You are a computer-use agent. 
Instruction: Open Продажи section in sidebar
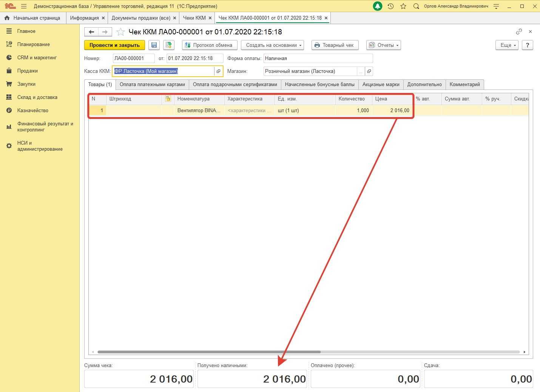tap(27, 71)
